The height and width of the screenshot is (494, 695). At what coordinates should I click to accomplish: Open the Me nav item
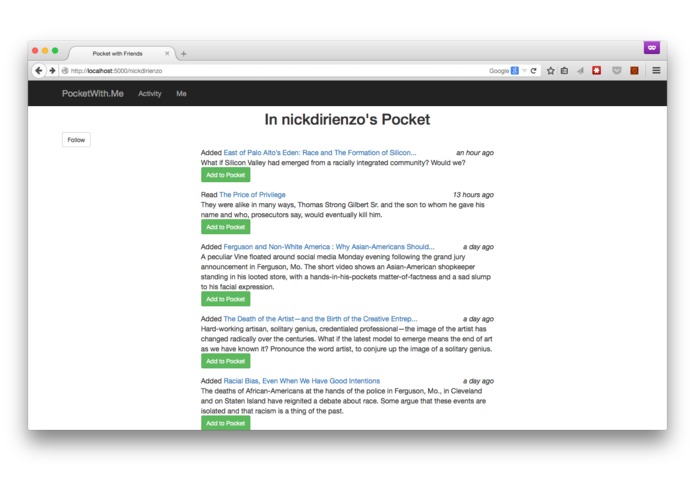coord(181,93)
